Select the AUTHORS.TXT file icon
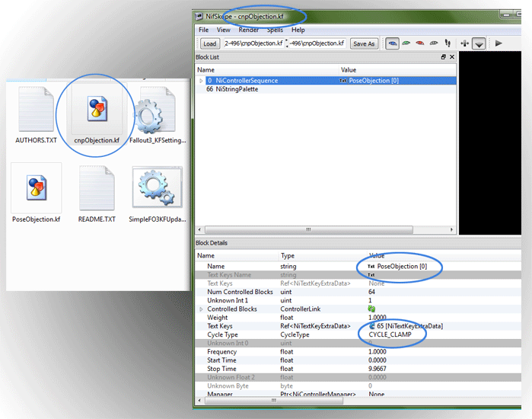The image size is (532, 419). (36, 109)
